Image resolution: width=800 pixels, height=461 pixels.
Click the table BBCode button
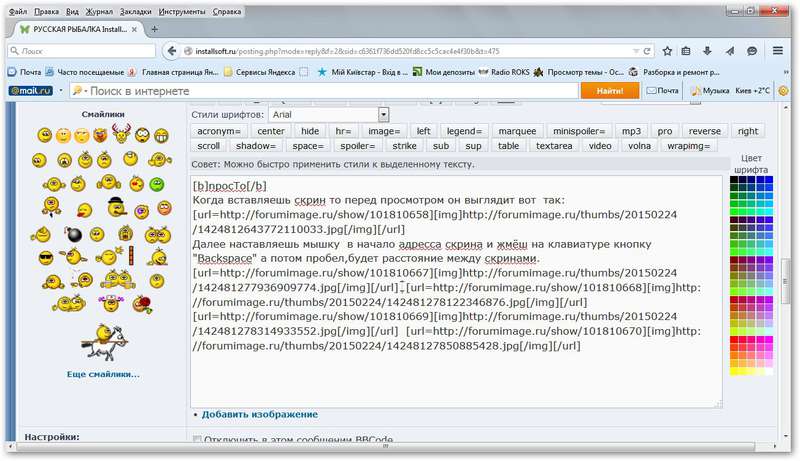point(508,146)
